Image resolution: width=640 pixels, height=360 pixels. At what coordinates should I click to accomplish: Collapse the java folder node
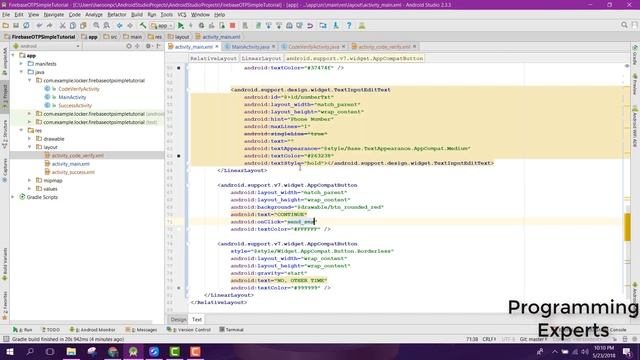coord(21,72)
